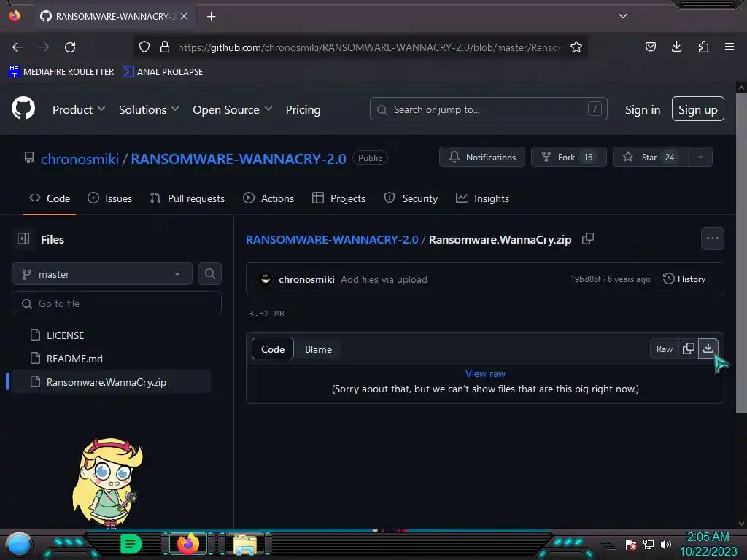Click the shield tracking protection icon
The image size is (747, 560).
pos(144,47)
